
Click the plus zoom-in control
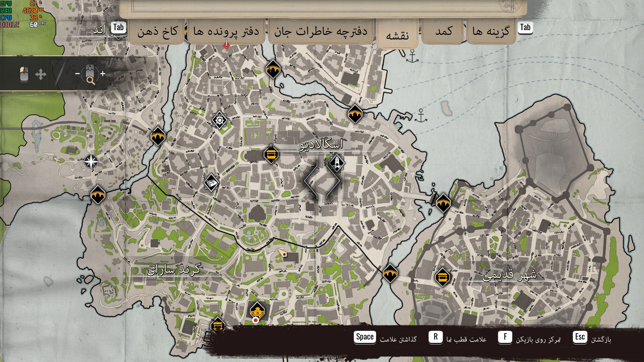(x=103, y=73)
